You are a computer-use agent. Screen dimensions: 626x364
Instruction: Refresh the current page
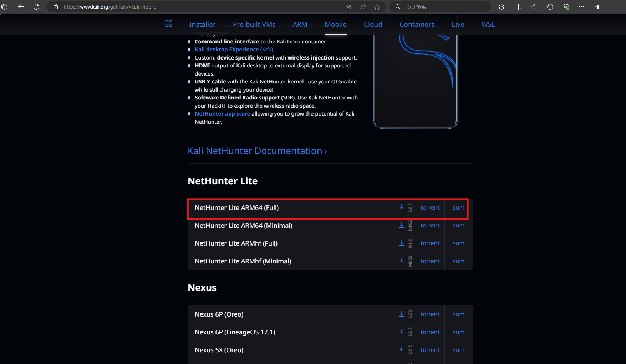[36, 7]
